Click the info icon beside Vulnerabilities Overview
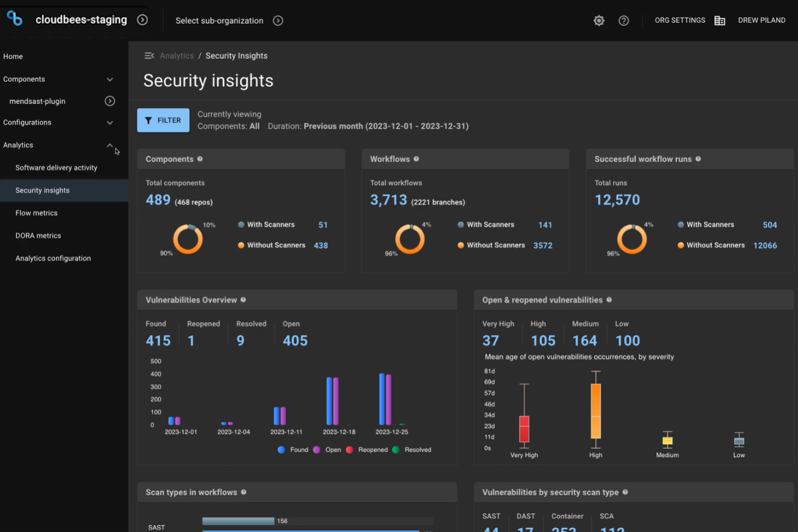This screenshot has width=798, height=532. [x=243, y=300]
